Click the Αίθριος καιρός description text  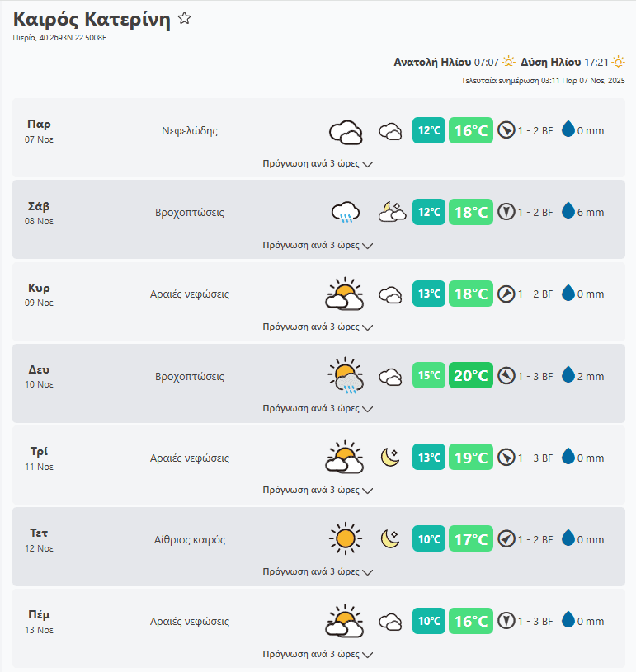pyautogui.click(x=190, y=540)
